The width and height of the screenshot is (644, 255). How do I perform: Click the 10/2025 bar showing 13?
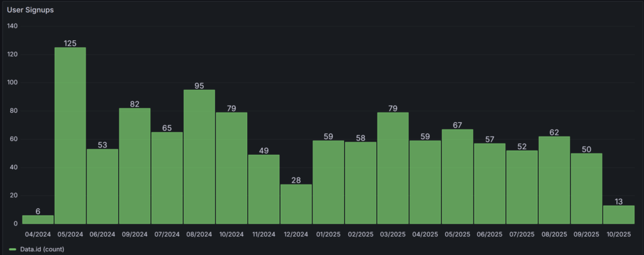(619, 215)
